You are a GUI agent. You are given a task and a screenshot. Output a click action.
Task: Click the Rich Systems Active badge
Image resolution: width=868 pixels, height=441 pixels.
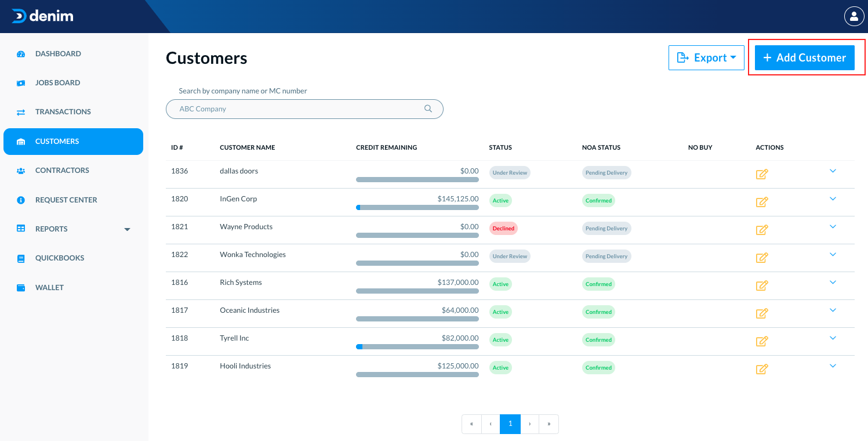tap(500, 284)
